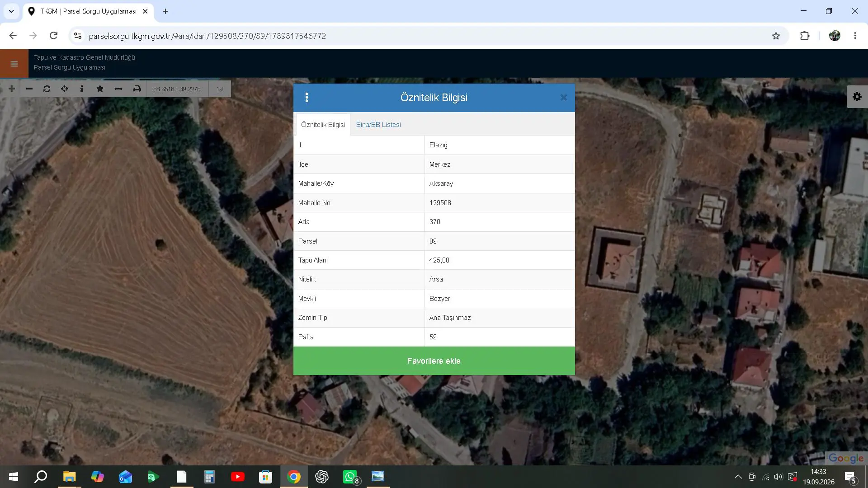Click the browser address bar URL
The height and width of the screenshot is (488, 868).
point(208,36)
